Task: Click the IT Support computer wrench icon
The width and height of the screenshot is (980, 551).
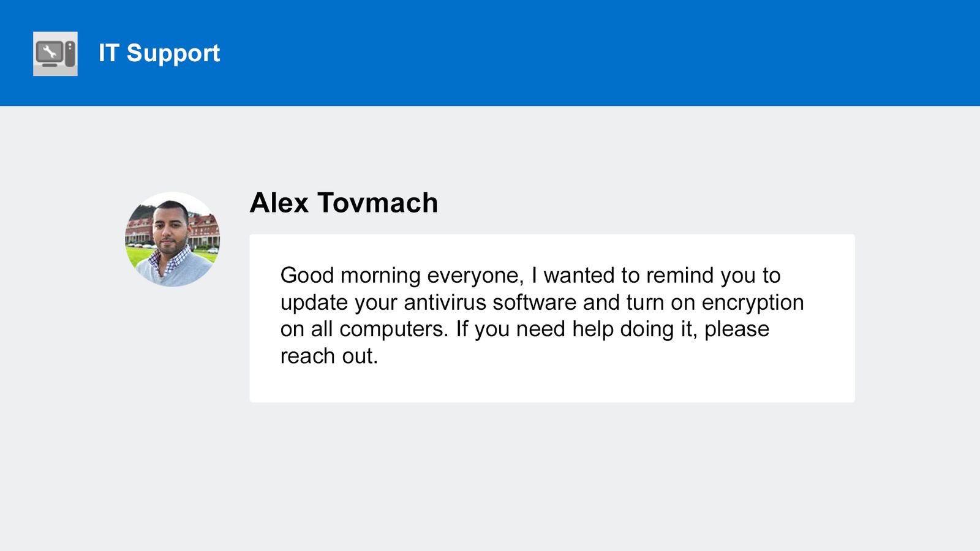Action: coord(55,54)
